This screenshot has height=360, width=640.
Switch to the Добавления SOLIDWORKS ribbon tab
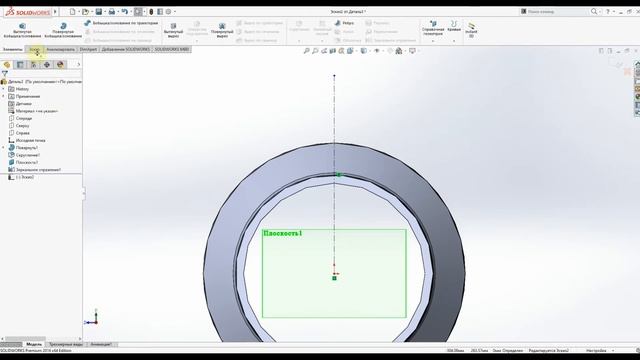[x=126, y=49]
